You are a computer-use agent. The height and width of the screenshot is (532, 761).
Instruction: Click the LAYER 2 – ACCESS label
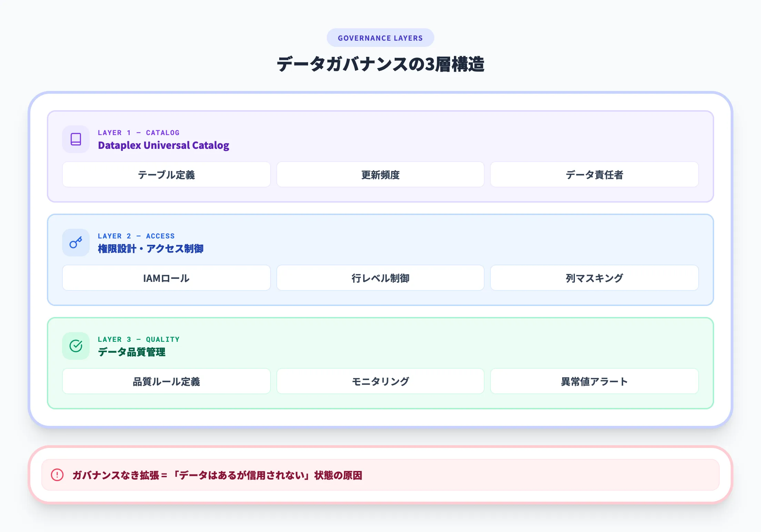[136, 236]
